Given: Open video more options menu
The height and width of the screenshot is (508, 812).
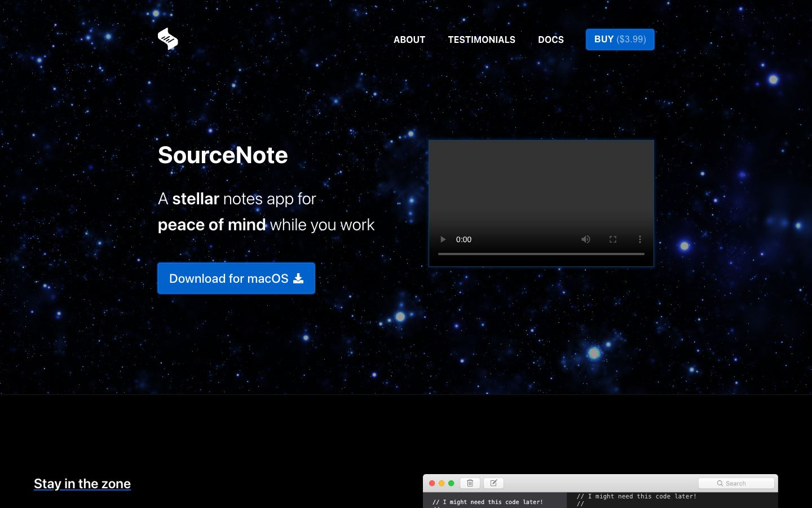Looking at the screenshot, I should coord(640,239).
